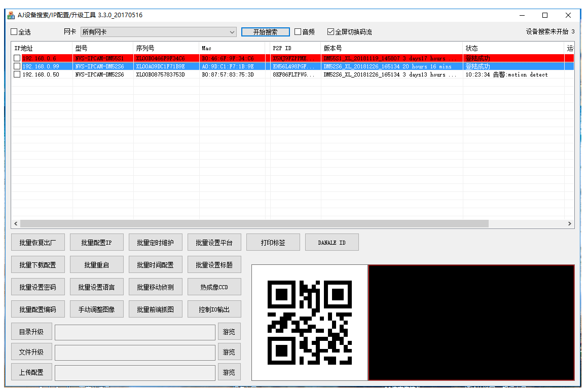Uncheck the 全屏切换码流 checkbox
The width and height of the screenshot is (588, 391).
tap(330, 32)
